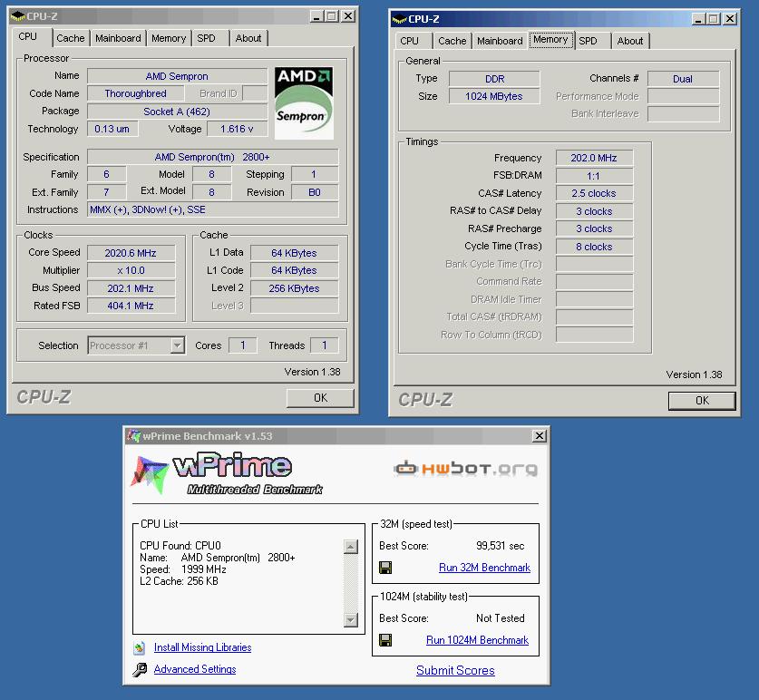The width and height of the screenshot is (759, 700).
Task: Click the Level 2 cache value 256 KBytes
Action: coord(295,288)
